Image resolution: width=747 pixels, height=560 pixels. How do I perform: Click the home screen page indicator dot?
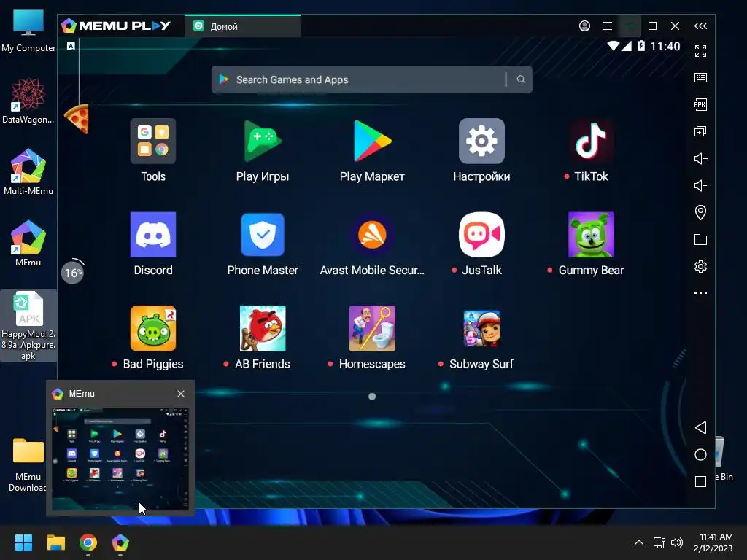pyautogui.click(x=372, y=397)
